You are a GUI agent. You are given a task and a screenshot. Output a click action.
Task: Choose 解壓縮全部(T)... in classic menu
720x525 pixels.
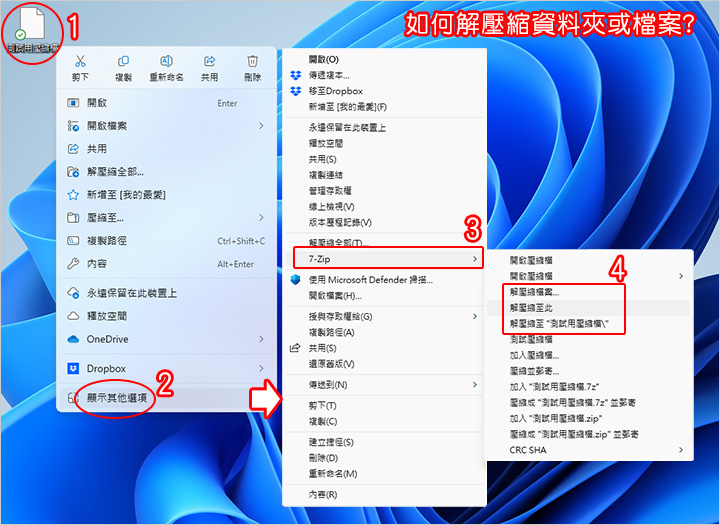(x=339, y=242)
